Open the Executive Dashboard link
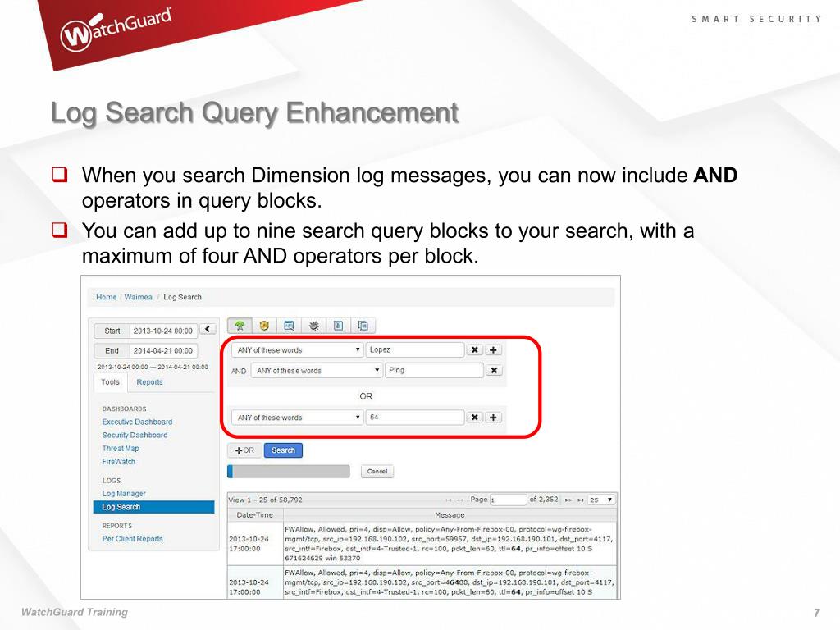Image resolution: width=840 pixels, height=630 pixels. coord(137,422)
